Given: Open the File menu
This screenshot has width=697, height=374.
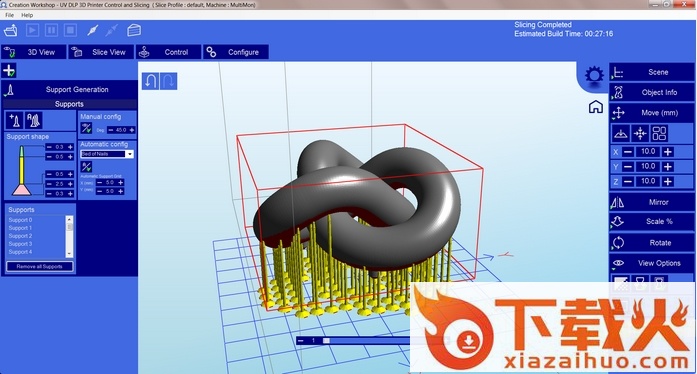Looking at the screenshot, I should [9, 15].
